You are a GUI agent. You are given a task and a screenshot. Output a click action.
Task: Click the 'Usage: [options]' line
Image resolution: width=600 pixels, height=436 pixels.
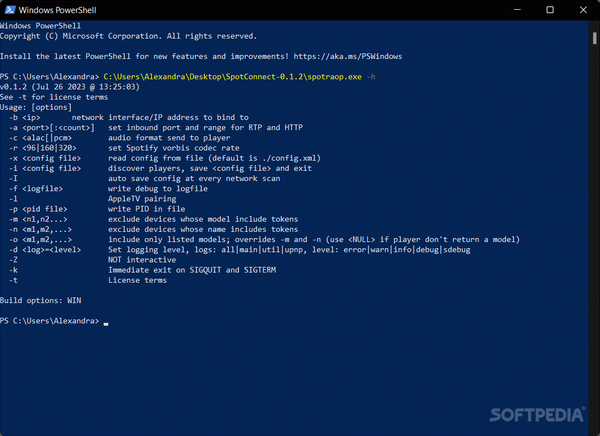click(x=36, y=107)
